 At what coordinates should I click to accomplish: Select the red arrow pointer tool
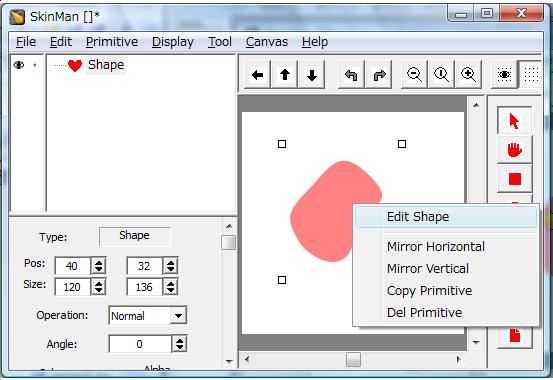tap(515, 121)
